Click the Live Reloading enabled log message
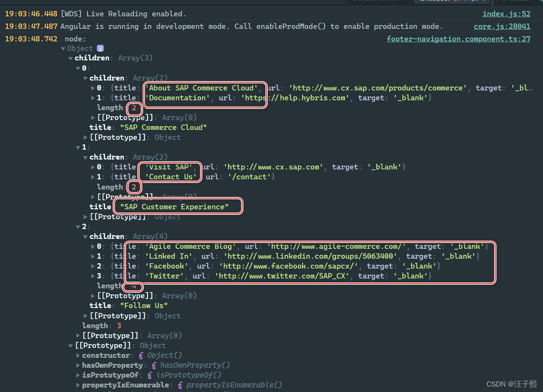Screen dimensions: 543x392 click(123, 14)
